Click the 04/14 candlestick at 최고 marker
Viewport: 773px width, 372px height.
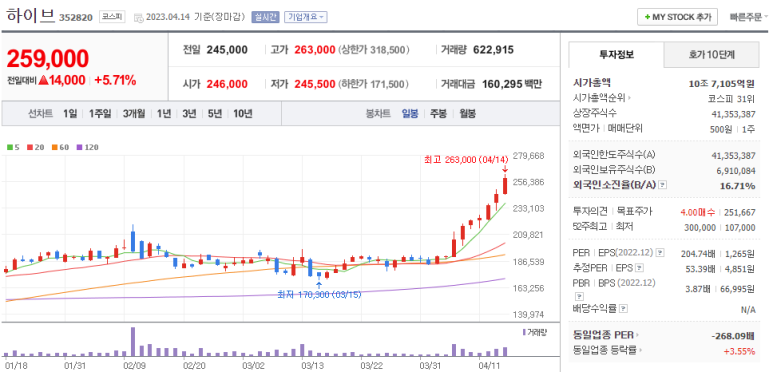pos(505,186)
